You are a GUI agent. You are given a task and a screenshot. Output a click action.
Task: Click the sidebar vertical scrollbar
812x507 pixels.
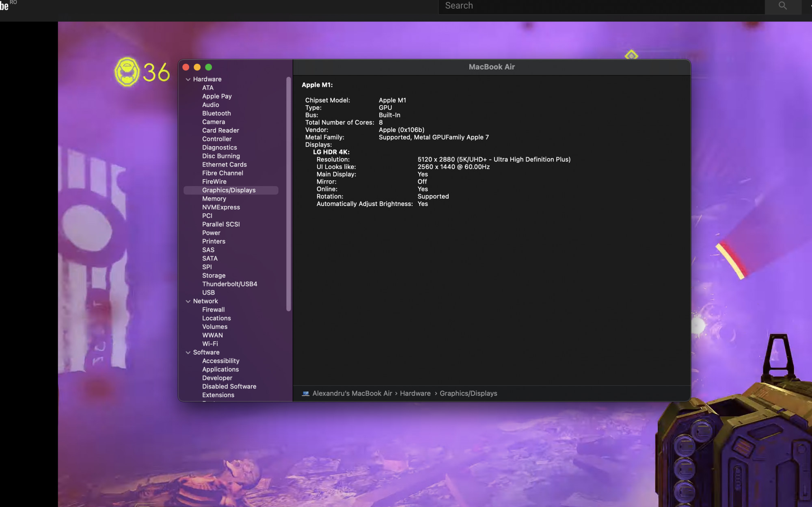pos(288,194)
